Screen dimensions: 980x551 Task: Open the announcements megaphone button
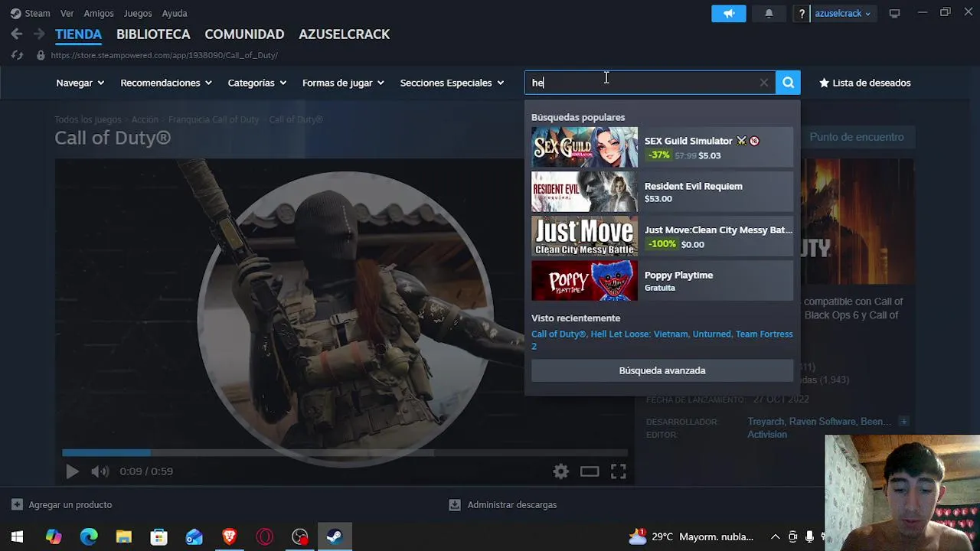[x=729, y=13]
